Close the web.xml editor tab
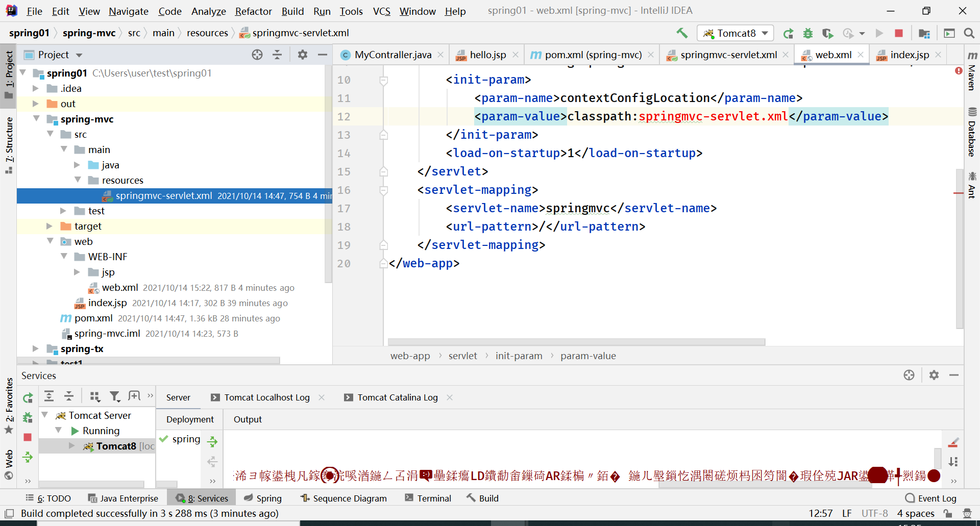The height and width of the screenshot is (526, 980). coord(861,55)
